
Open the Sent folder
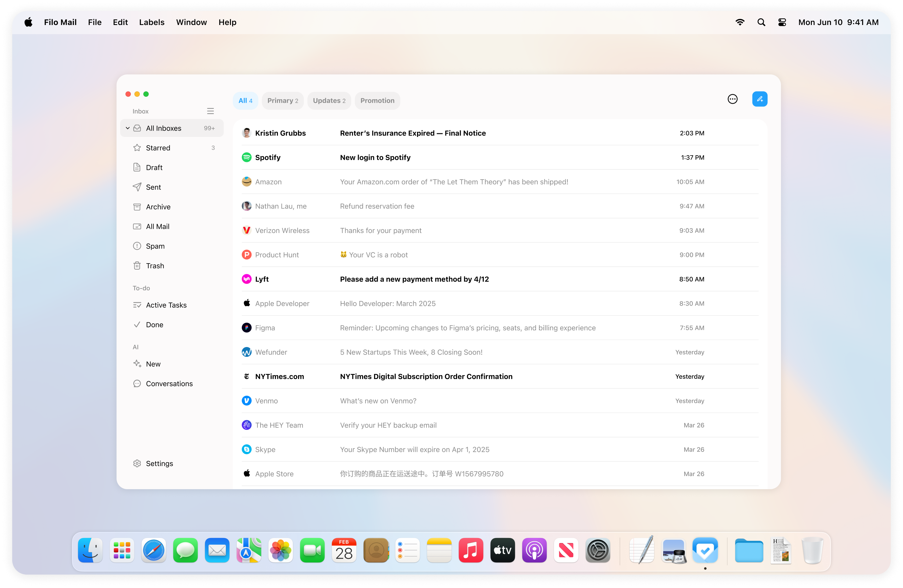153,187
